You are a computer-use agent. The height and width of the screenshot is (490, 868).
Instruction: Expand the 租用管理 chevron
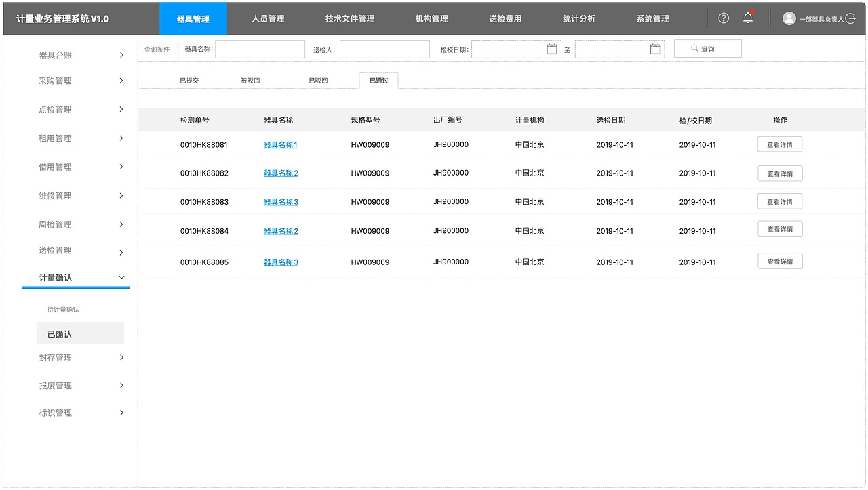tap(121, 138)
